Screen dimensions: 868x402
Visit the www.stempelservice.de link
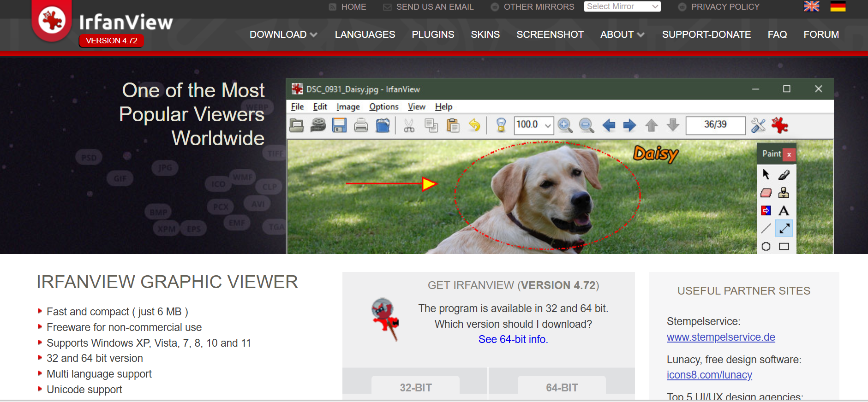click(x=721, y=337)
